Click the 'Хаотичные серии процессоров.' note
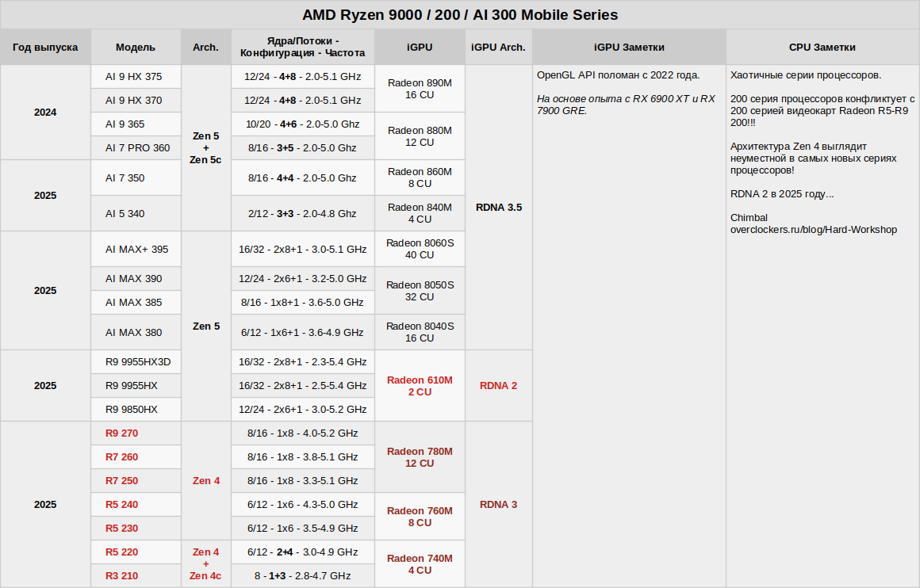 [806, 75]
